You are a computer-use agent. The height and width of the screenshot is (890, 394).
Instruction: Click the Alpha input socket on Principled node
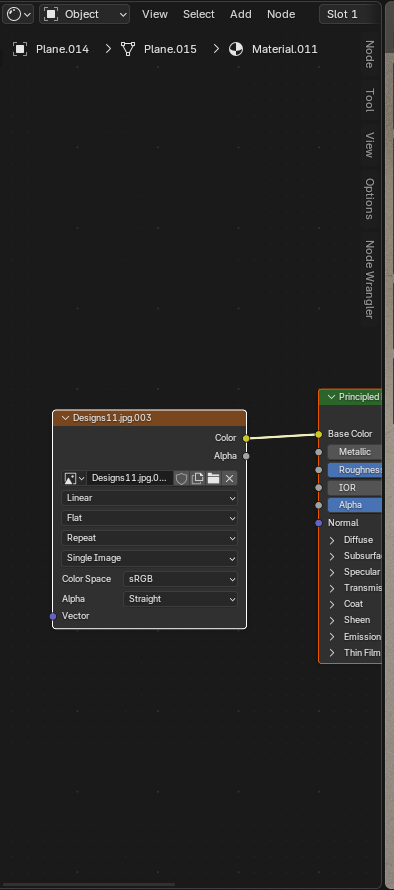pyautogui.click(x=318, y=505)
